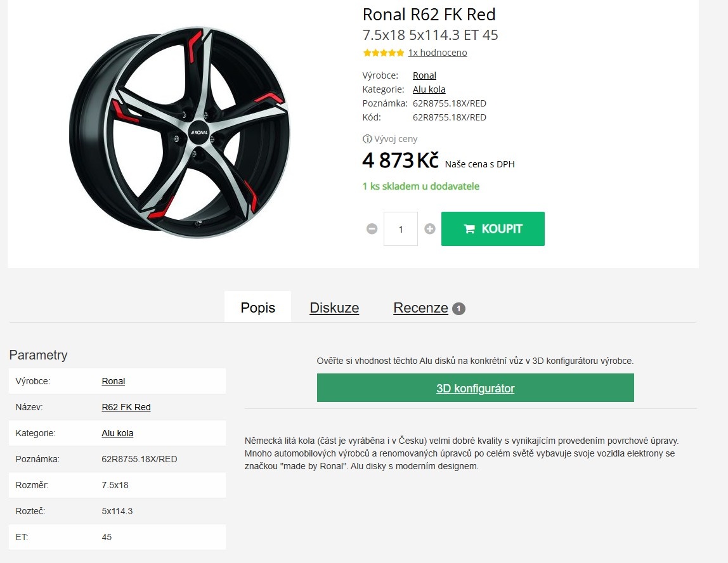
Task: Click the Alu kola category link
Action: (x=429, y=89)
